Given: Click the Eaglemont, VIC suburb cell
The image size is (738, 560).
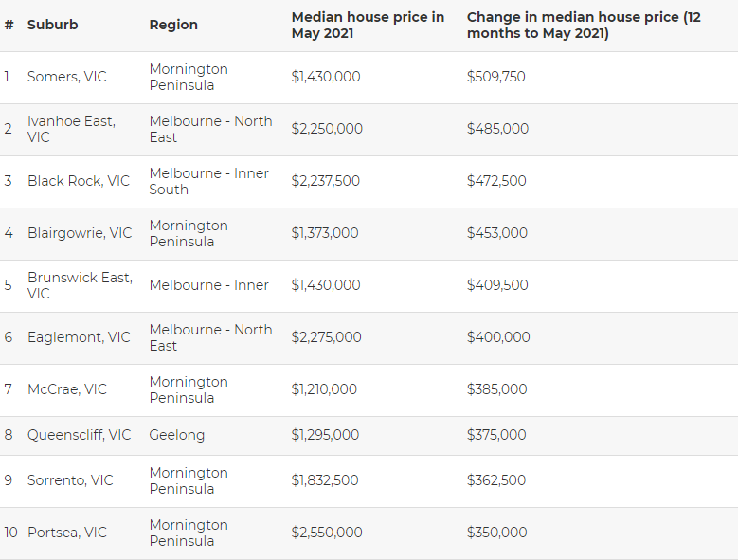Looking at the screenshot, I should [79, 337].
